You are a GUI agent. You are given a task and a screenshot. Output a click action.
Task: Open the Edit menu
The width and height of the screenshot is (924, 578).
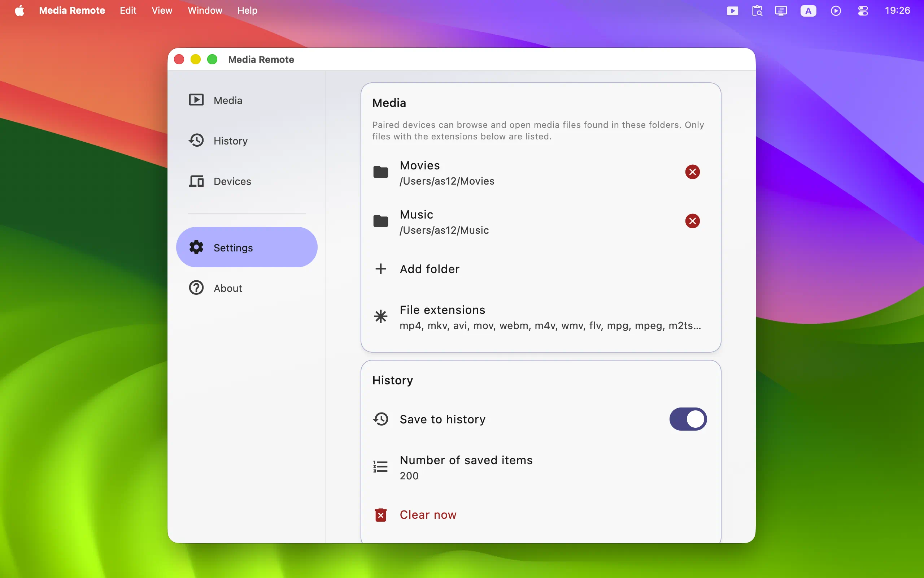point(128,10)
